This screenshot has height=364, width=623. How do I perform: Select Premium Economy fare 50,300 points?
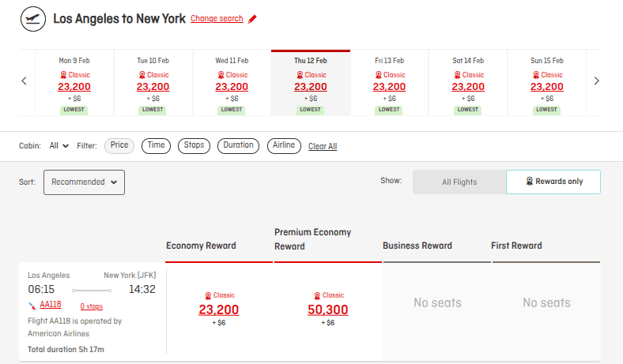coord(328,310)
